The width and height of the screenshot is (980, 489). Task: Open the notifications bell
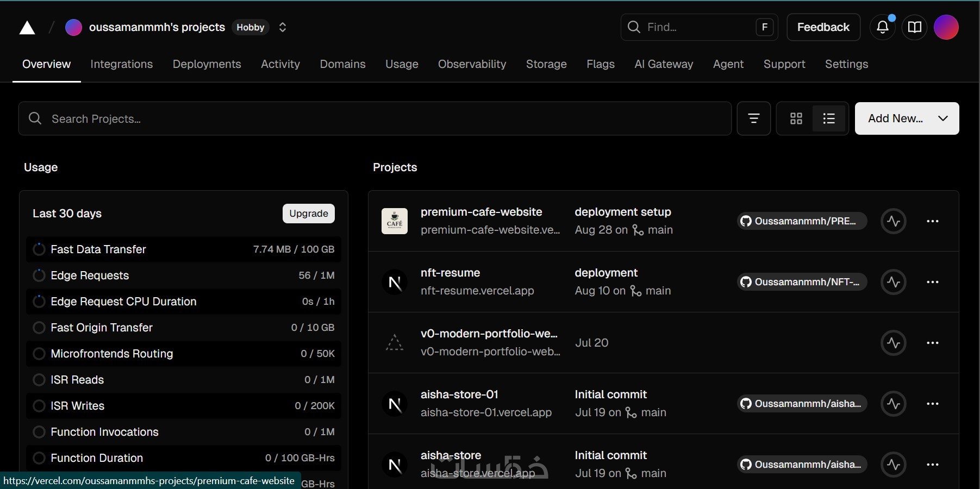[883, 27]
